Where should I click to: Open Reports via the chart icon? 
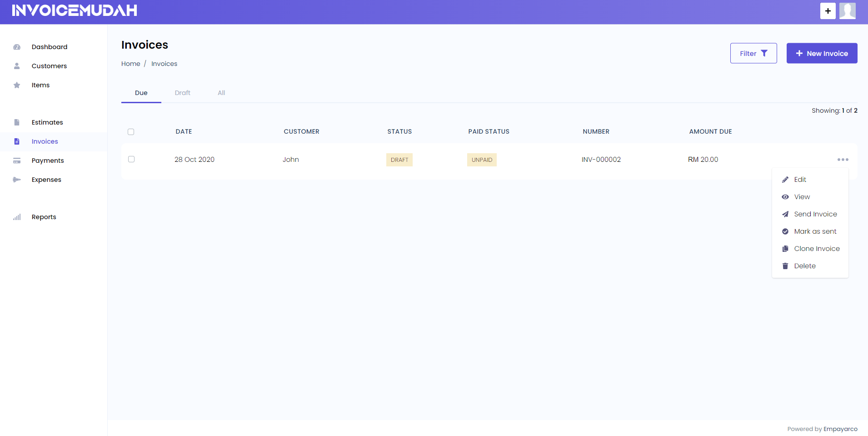point(17,217)
